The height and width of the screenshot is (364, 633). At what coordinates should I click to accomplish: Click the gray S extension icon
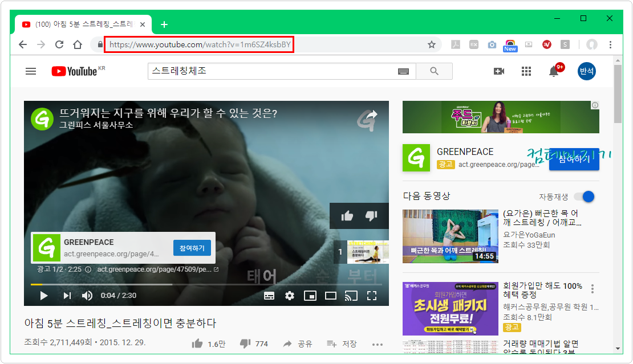(x=565, y=45)
